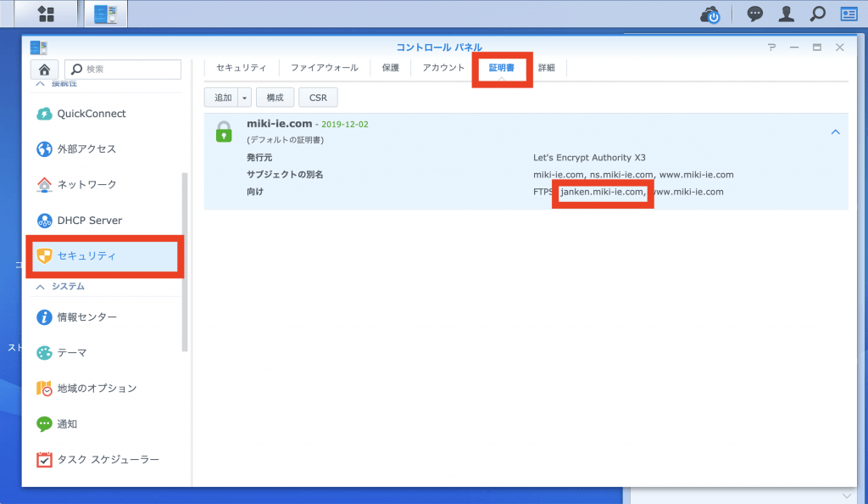Screen dimensions: 868x504
Task: Click the help question mark in title bar
Action: pos(771,48)
